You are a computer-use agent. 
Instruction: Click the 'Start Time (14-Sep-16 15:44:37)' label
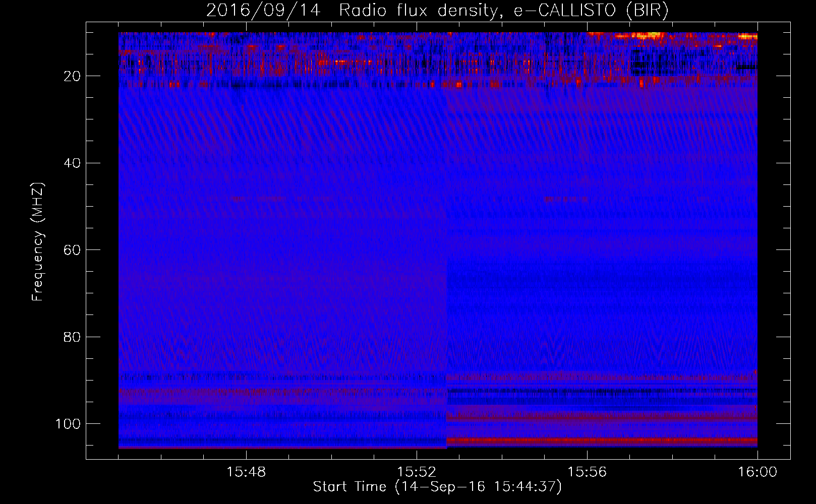click(437, 487)
